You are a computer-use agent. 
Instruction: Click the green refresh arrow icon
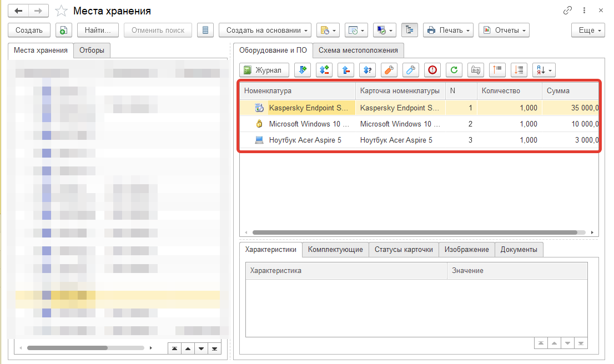click(454, 70)
